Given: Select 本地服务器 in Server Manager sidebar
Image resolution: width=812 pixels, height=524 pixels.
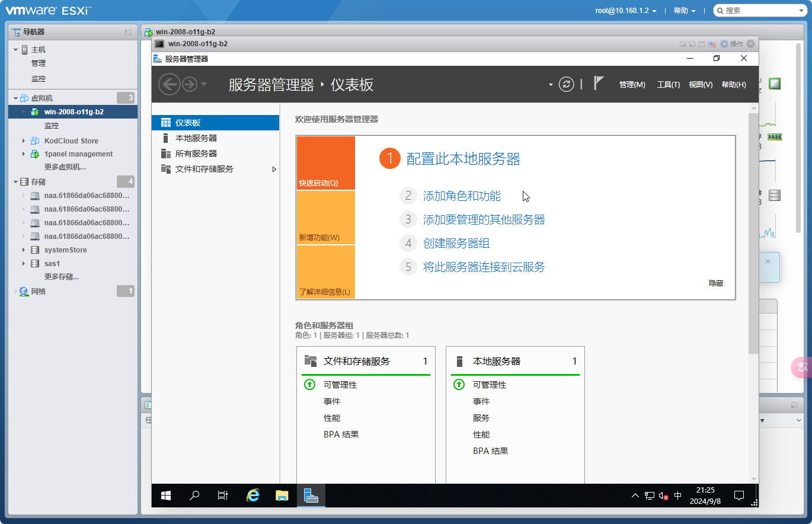Looking at the screenshot, I should click(215, 138).
